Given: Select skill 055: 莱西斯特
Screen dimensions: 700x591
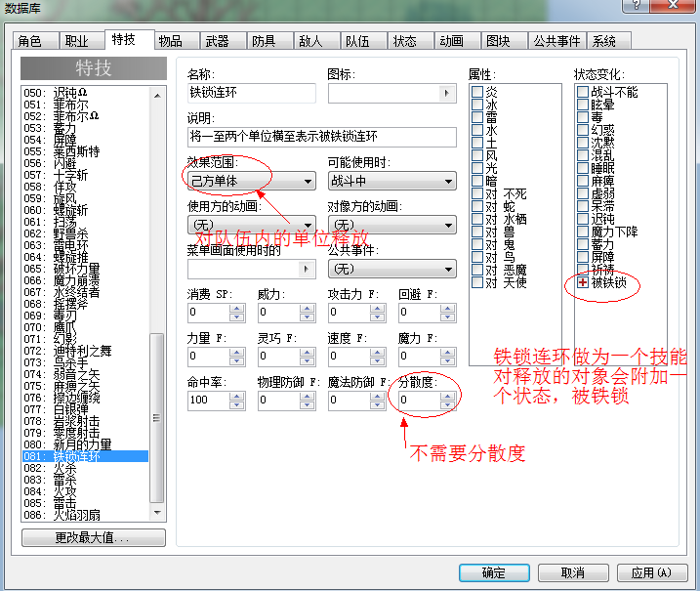Looking at the screenshot, I should 85,151.
